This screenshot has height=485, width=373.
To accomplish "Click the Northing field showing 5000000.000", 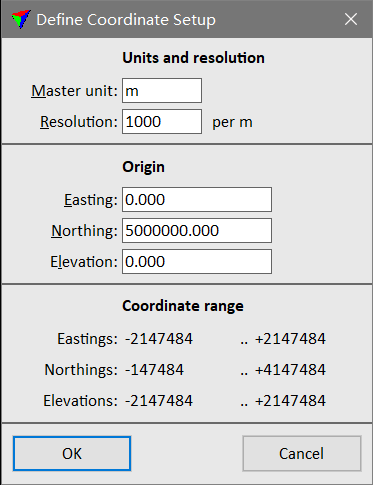I will [197, 230].
